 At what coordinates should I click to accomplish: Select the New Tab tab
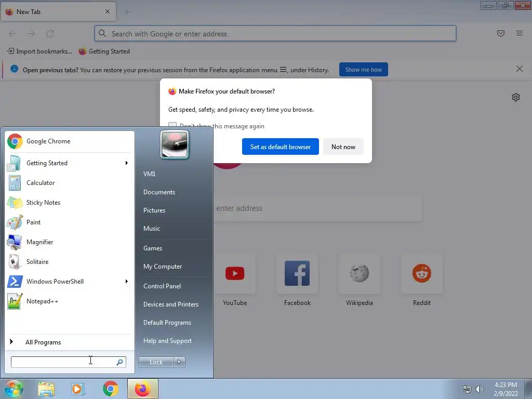pos(58,11)
